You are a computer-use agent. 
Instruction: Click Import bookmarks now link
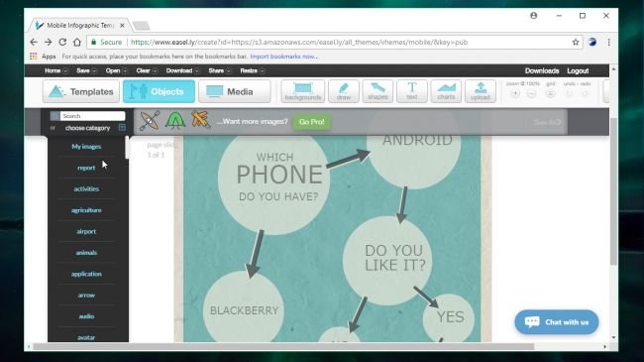(x=283, y=57)
